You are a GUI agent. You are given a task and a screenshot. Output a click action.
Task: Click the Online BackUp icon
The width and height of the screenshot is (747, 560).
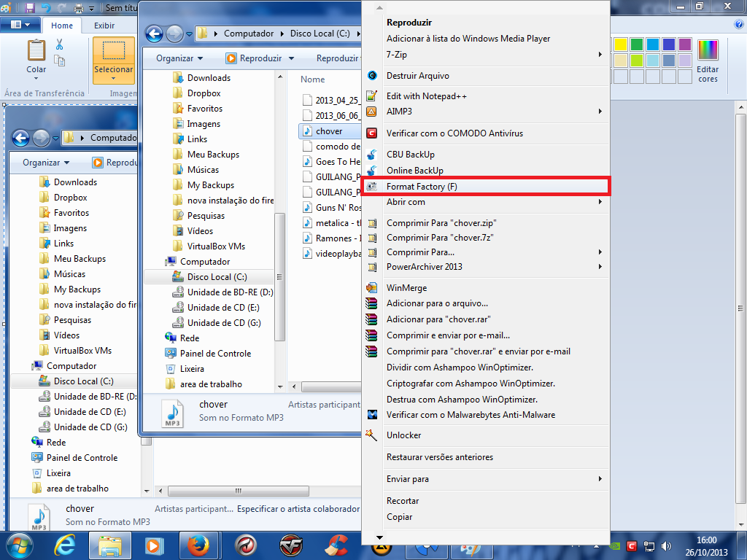click(371, 170)
